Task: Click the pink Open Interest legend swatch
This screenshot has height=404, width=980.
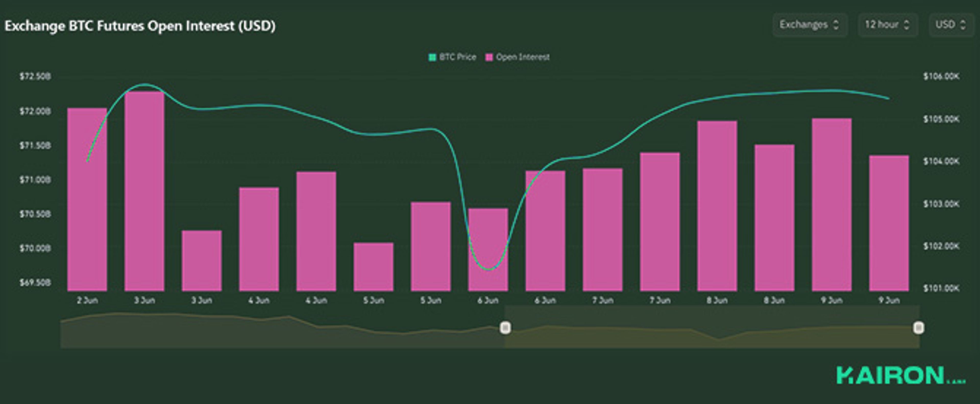Action: click(489, 57)
